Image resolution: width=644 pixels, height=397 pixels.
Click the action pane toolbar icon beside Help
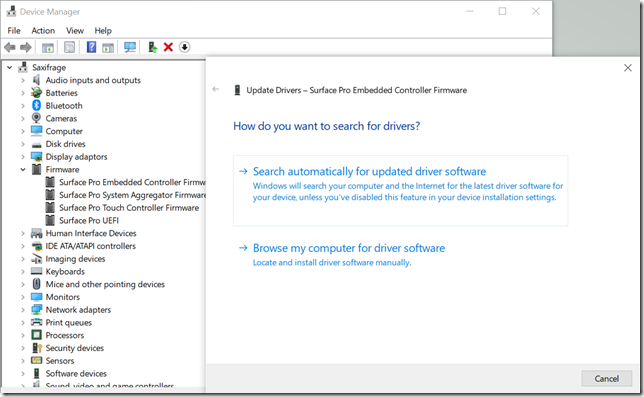(108, 47)
